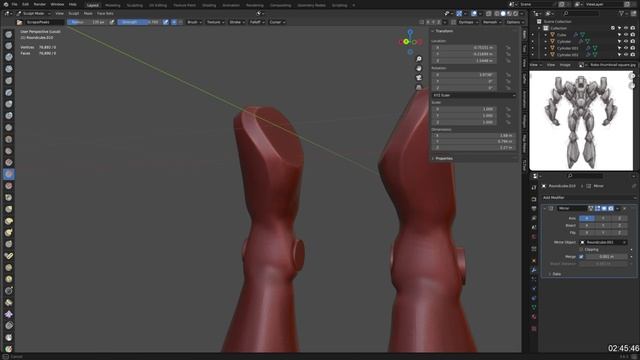
Task: Open the Render menu
Action: point(40,4)
